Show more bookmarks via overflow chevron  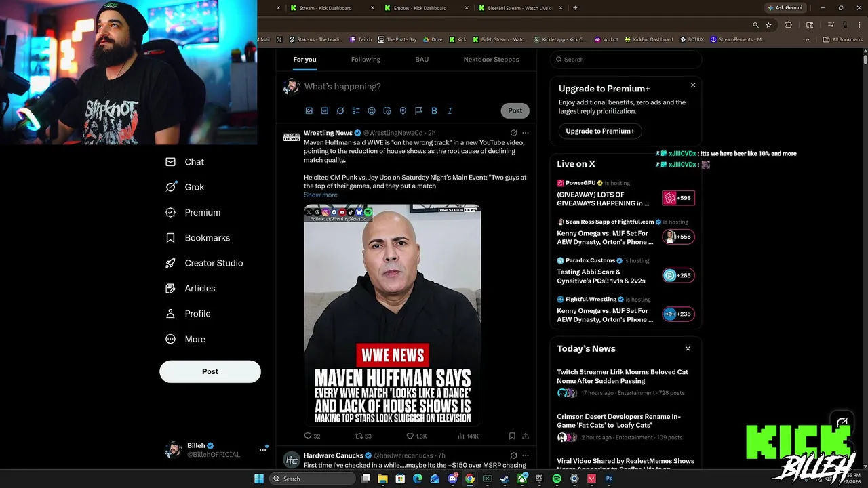807,39
